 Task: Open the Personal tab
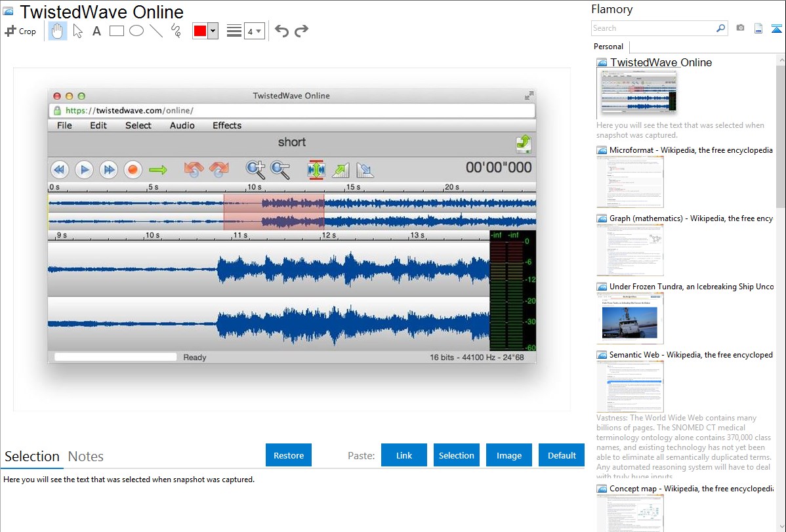pyautogui.click(x=608, y=47)
